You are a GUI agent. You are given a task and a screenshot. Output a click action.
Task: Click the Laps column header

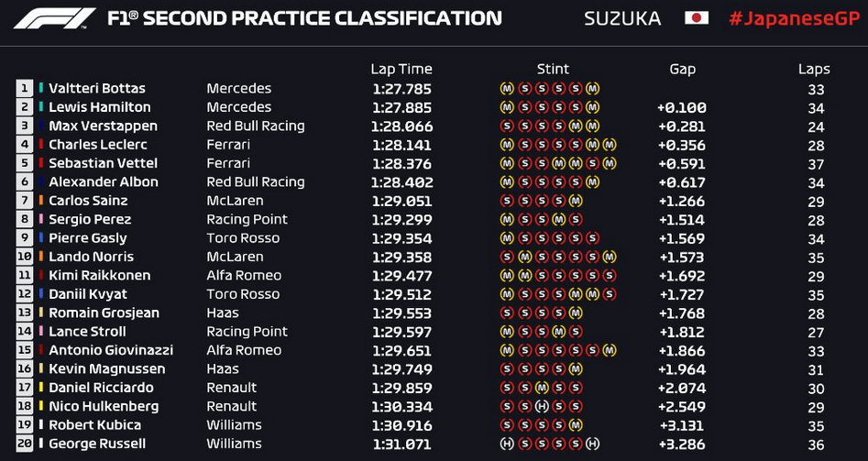tap(814, 70)
